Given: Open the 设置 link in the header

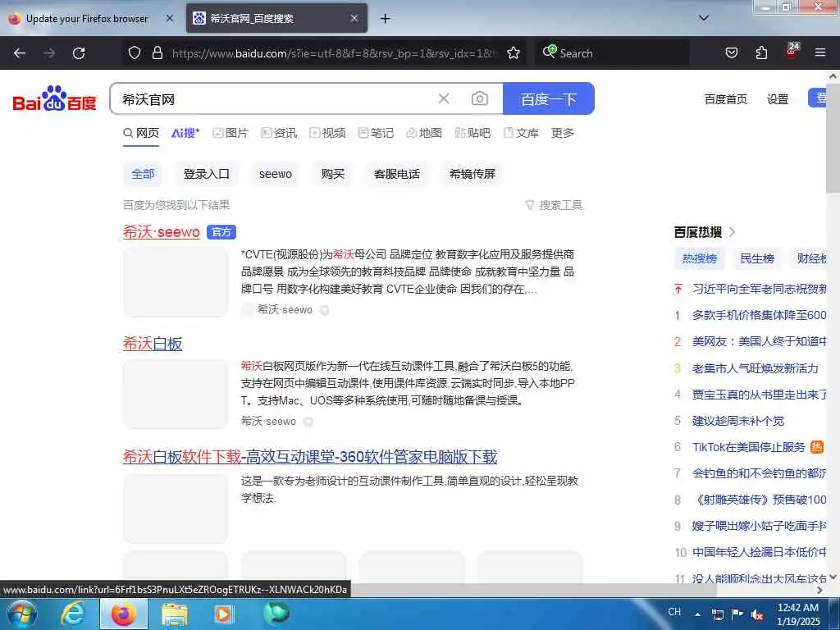Looking at the screenshot, I should [x=778, y=99].
